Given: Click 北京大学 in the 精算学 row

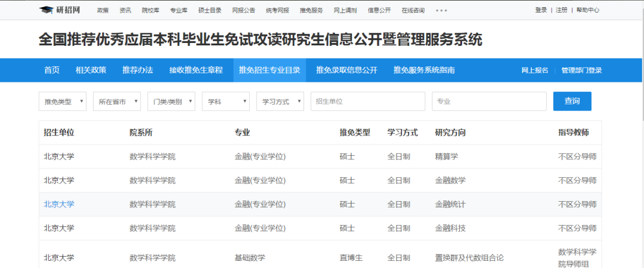Looking at the screenshot, I should coord(59,156).
